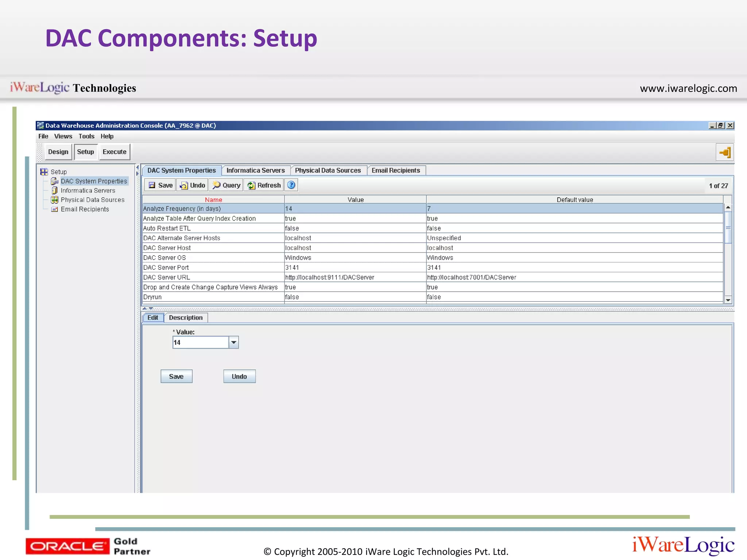Open the Help menu
Image resolution: width=747 pixels, height=560 pixels.
(x=107, y=136)
